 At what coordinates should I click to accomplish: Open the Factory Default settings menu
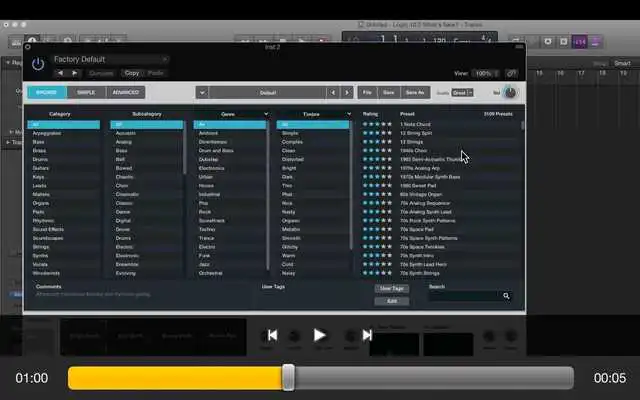pyautogui.click(x=111, y=60)
